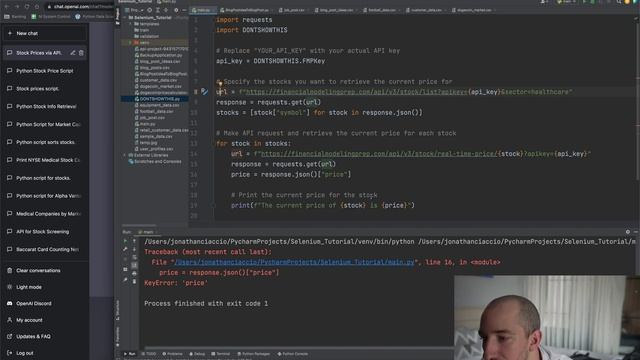
Task: Open Updates & FAQ link
Action: click(44, 336)
